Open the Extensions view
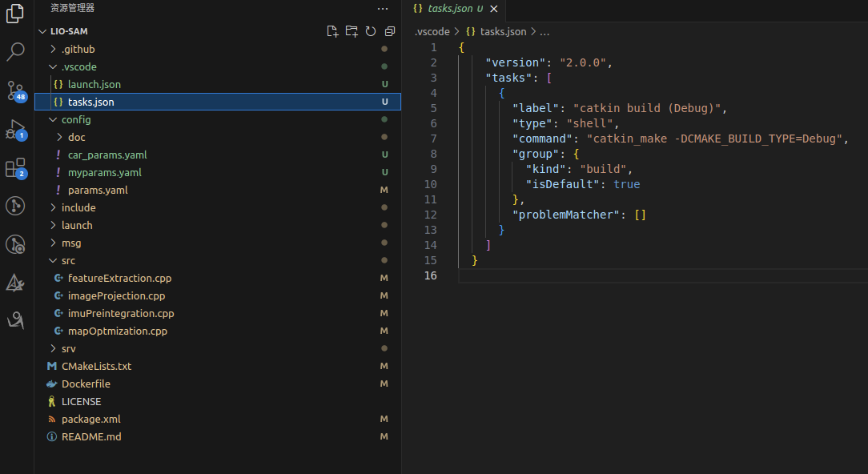Viewport: 868px width, 474px height. (16, 167)
